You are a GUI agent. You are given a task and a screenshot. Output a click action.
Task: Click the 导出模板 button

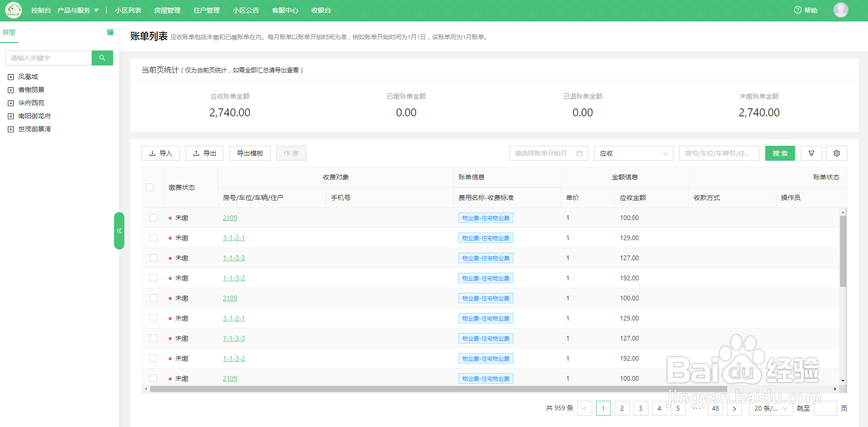tap(250, 153)
